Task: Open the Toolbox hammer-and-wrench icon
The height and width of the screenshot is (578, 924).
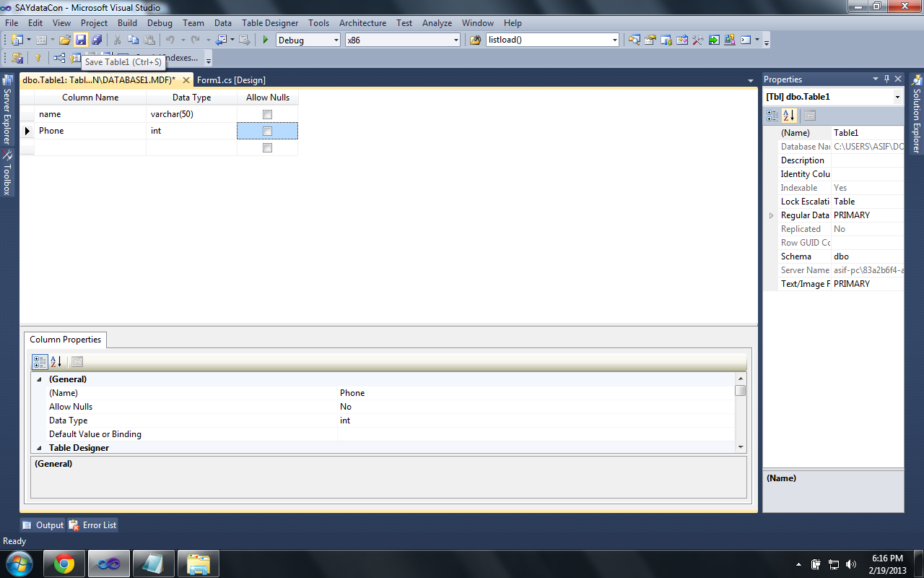Action: 698,40
